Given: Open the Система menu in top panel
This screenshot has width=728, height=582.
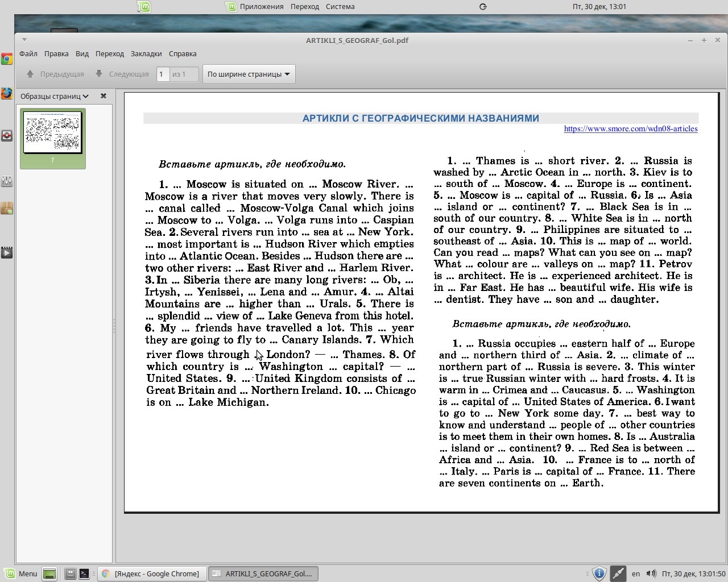Looking at the screenshot, I should 340,7.
